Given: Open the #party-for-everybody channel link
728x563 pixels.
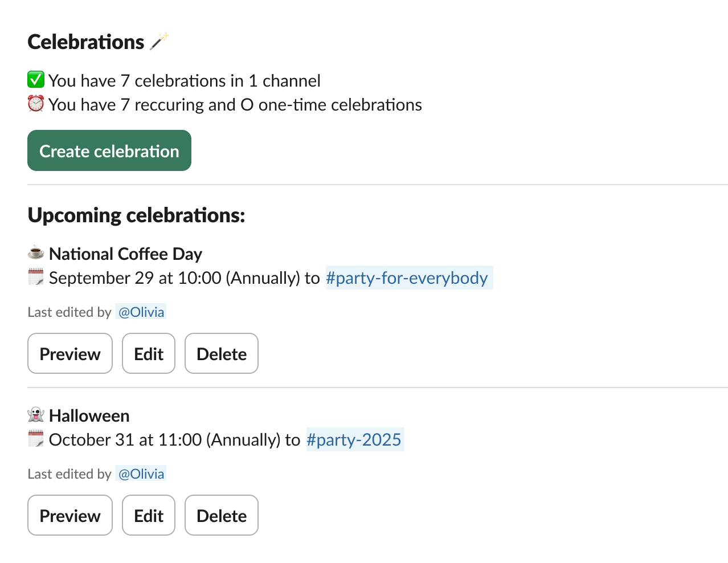Looking at the screenshot, I should pyautogui.click(x=408, y=278).
